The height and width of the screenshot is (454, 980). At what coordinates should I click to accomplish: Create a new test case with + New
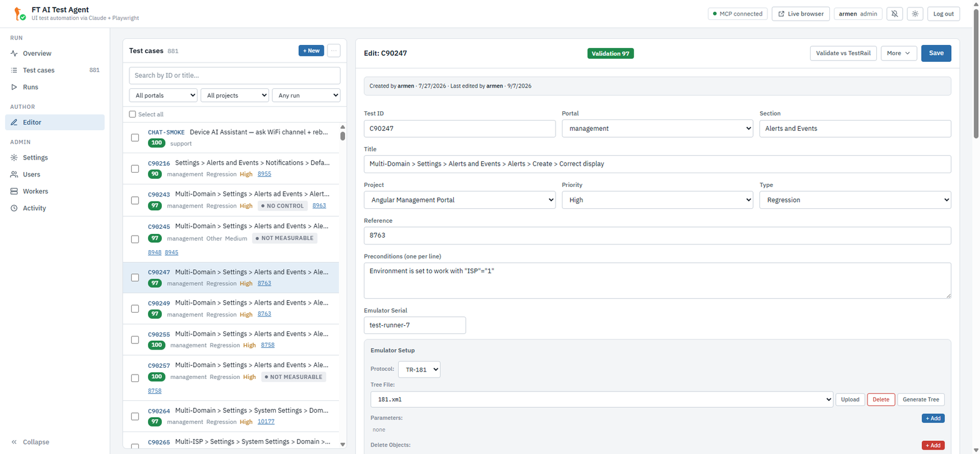tap(311, 51)
